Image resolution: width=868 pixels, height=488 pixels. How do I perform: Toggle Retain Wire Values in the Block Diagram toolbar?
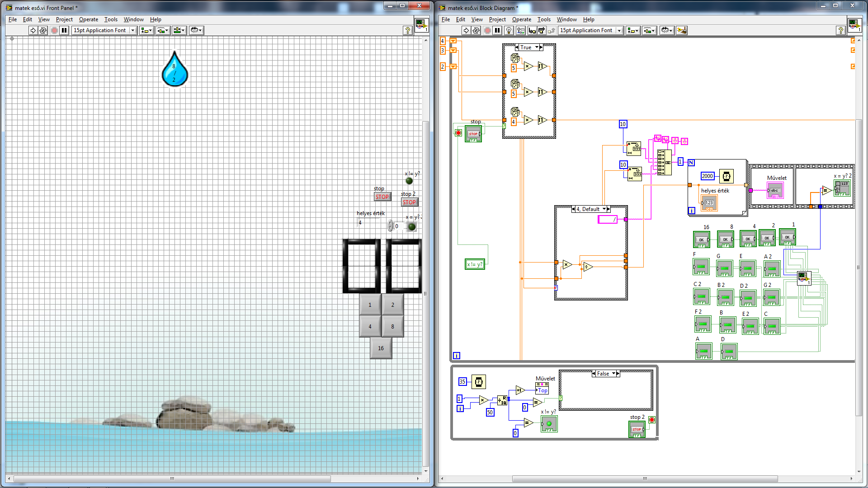click(521, 30)
